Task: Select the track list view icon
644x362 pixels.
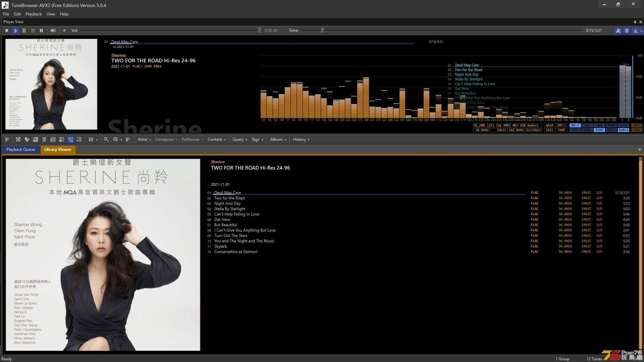Action: tap(79, 139)
